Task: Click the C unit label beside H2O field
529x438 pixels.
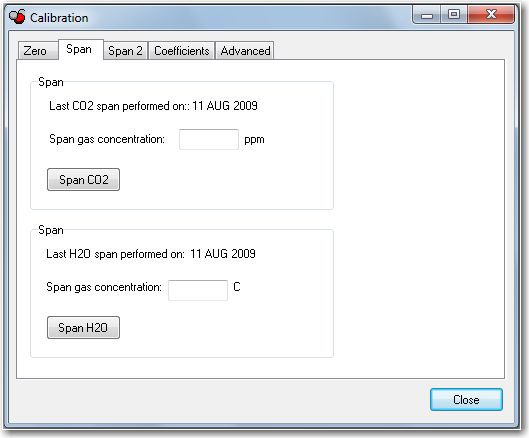Action: click(237, 287)
